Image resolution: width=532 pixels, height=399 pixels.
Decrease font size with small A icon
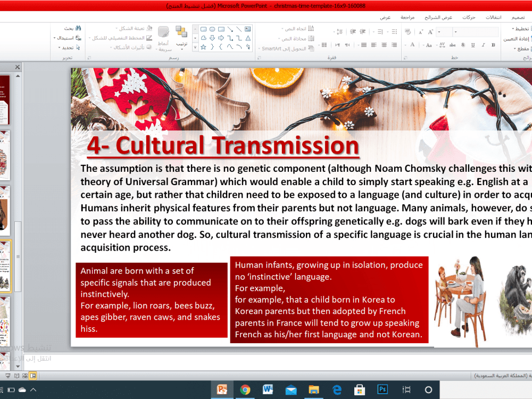(421, 32)
